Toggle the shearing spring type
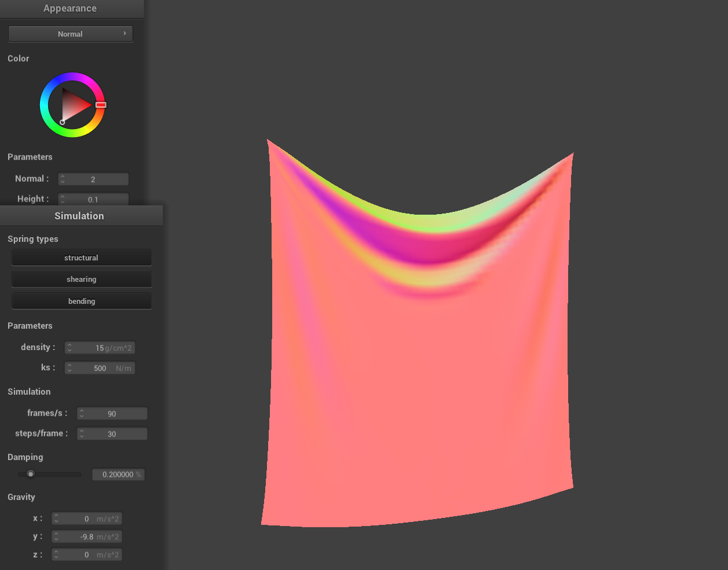The height and width of the screenshot is (570, 728). click(x=81, y=279)
